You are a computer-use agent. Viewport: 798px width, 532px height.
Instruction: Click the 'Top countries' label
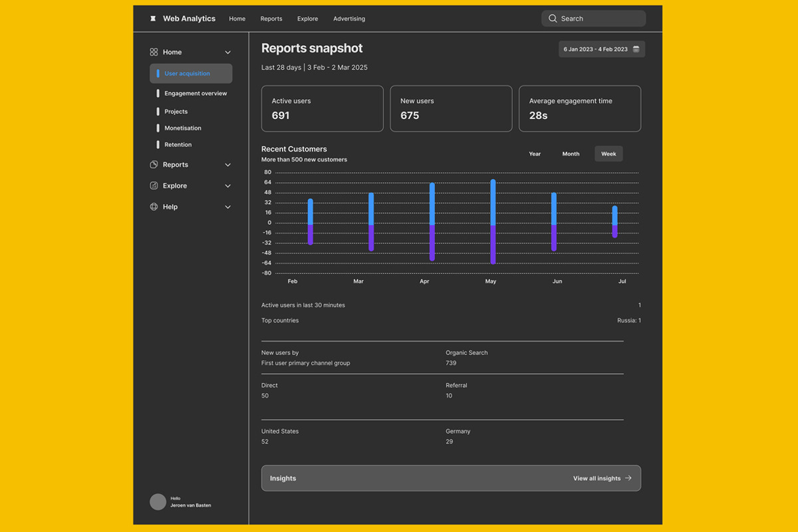tap(280, 321)
